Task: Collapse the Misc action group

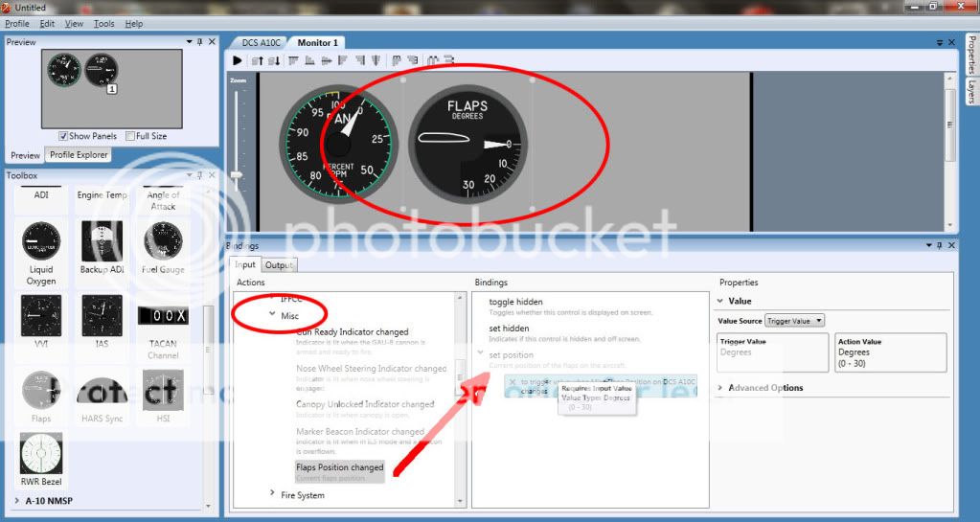Action: click(x=272, y=314)
